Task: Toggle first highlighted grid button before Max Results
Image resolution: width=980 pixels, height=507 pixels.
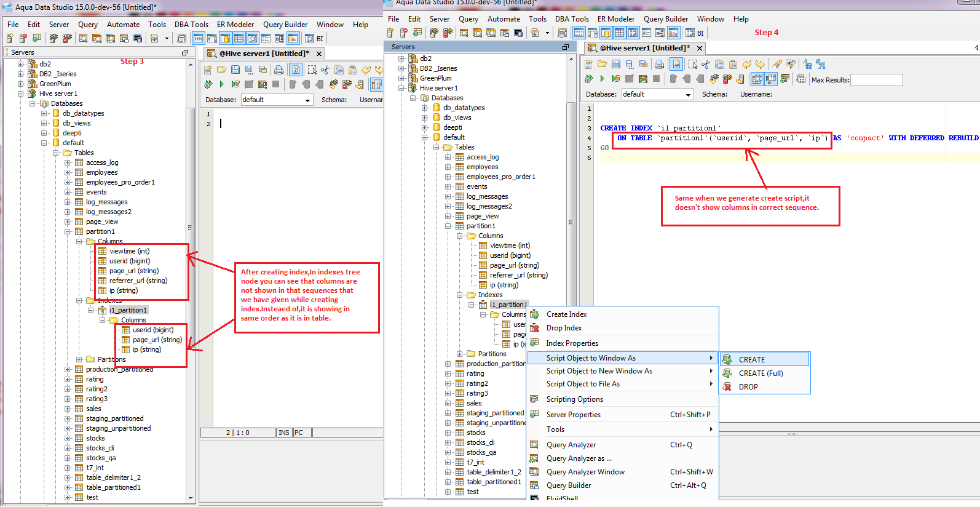Action: pos(757,79)
